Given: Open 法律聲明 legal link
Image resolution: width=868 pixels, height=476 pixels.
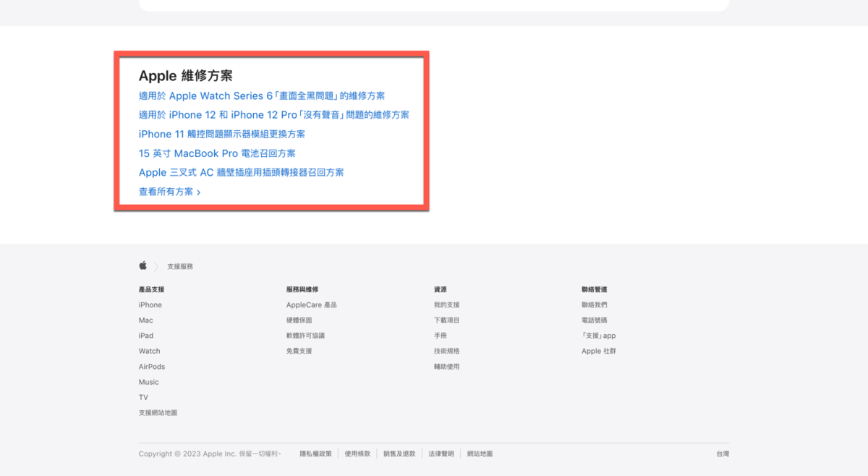Looking at the screenshot, I should [x=441, y=454].
